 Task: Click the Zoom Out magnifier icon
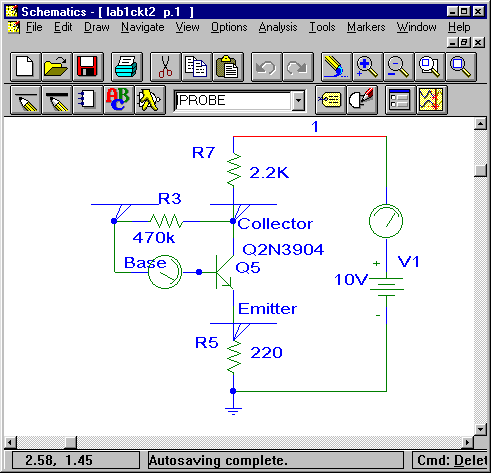pos(398,67)
